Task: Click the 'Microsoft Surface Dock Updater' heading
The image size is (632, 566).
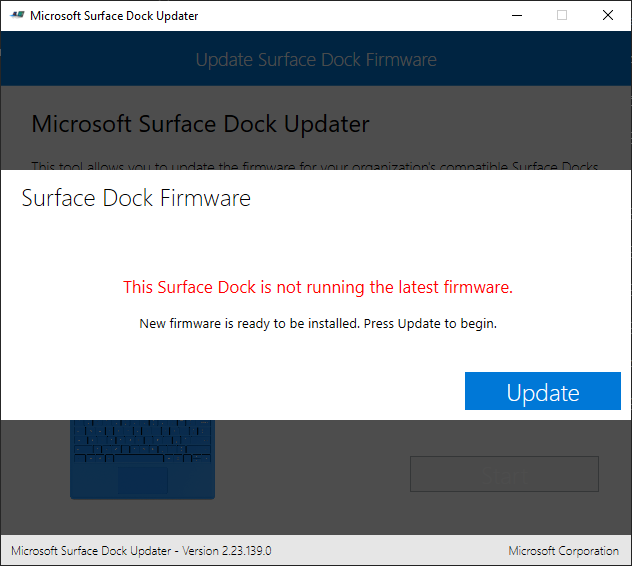Action: tap(201, 125)
